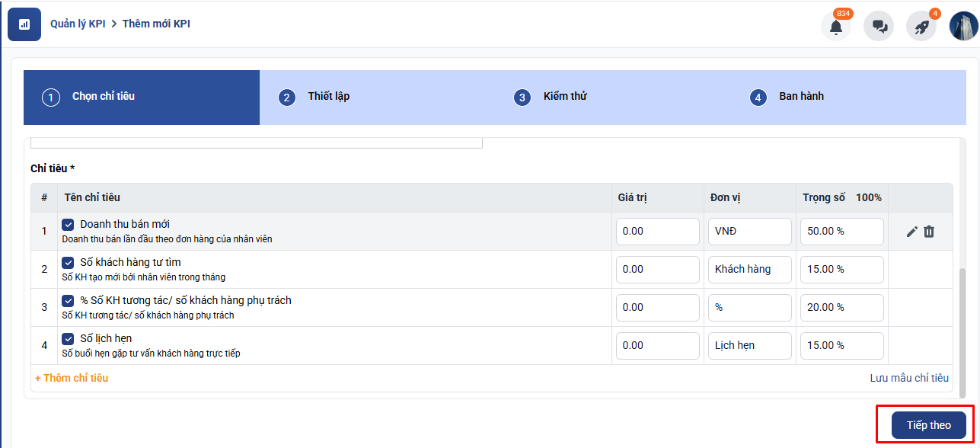Viewport: 980px width, 448px height.
Task: Open the notifications bell icon
Action: click(835, 26)
